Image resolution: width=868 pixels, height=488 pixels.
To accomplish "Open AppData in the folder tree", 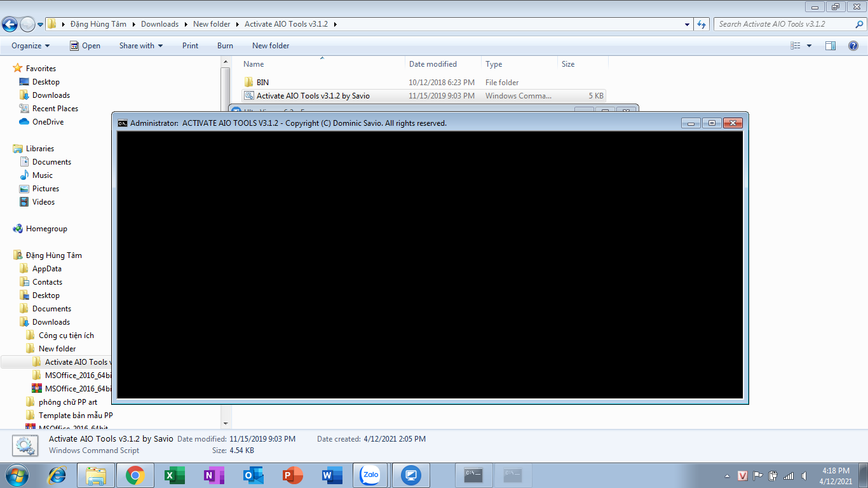I will [47, 269].
